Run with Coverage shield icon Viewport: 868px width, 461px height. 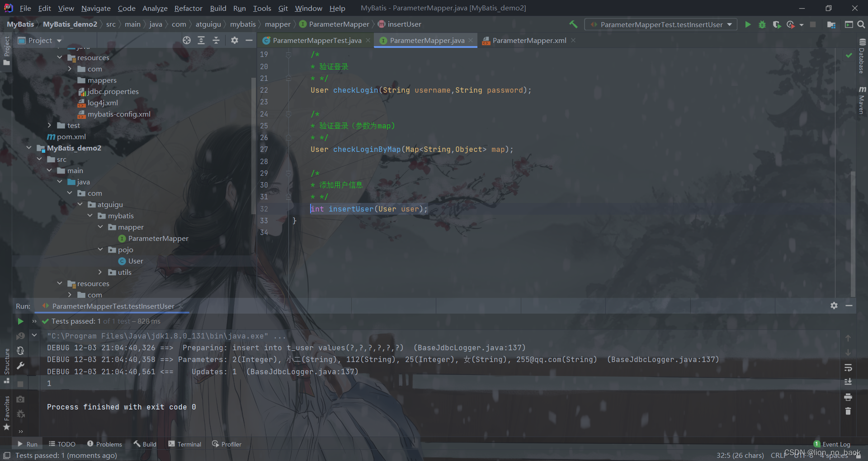click(x=777, y=24)
